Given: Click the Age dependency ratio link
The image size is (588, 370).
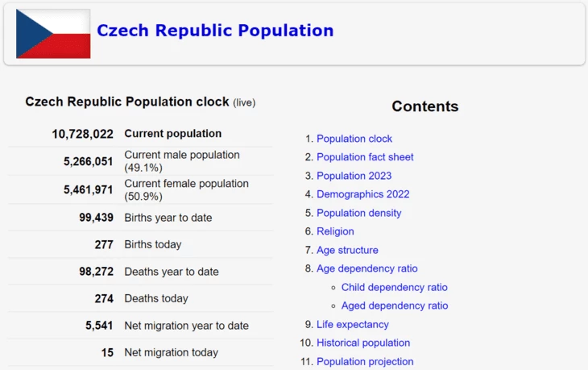Looking at the screenshot, I should tap(366, 268).
